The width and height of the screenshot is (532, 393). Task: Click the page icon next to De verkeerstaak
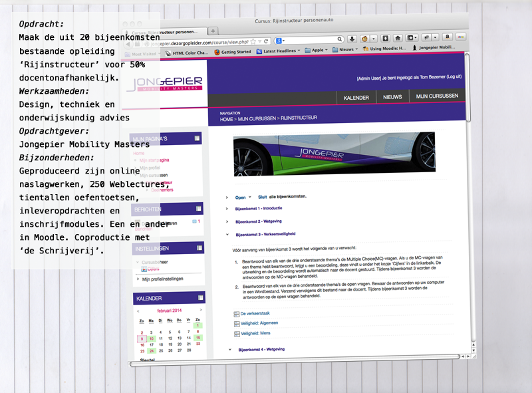point(237,315)
